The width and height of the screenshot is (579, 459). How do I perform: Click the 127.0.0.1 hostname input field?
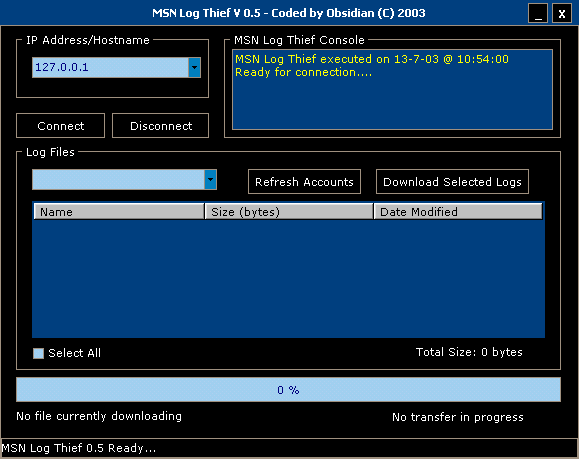110,68
